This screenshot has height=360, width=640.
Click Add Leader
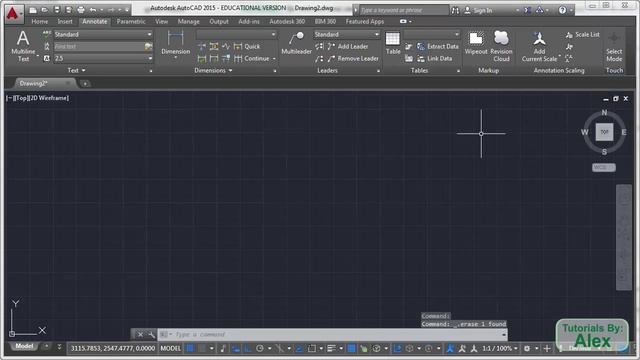(348, 47)
